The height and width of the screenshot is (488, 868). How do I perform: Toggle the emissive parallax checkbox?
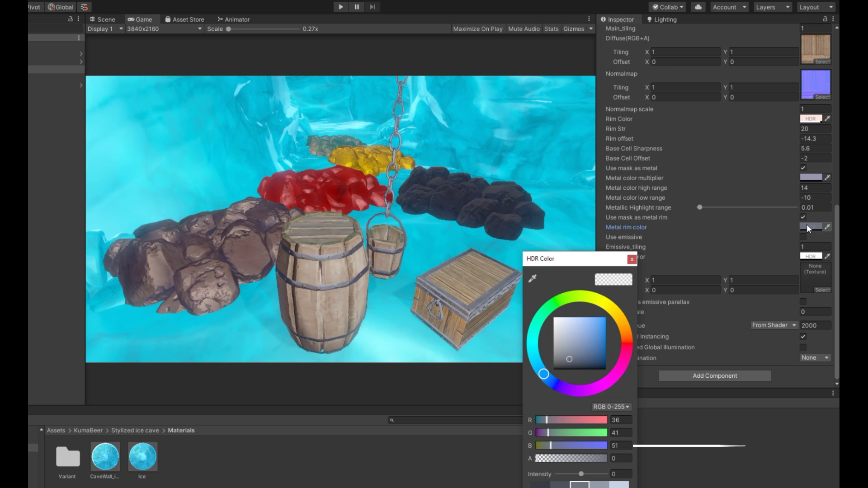[x=803, y=302]
